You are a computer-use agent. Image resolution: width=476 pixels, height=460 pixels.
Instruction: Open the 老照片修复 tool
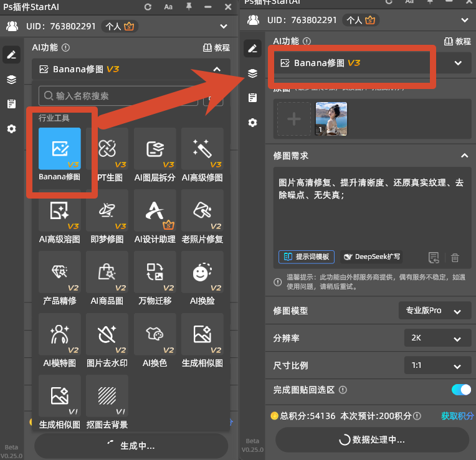click(x=202, y=210)
